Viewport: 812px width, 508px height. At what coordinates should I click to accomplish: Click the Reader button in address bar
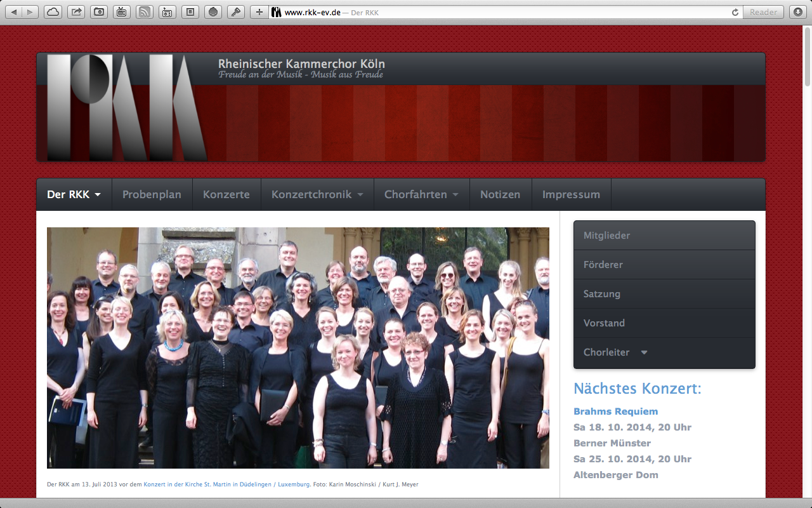point(763,12)
